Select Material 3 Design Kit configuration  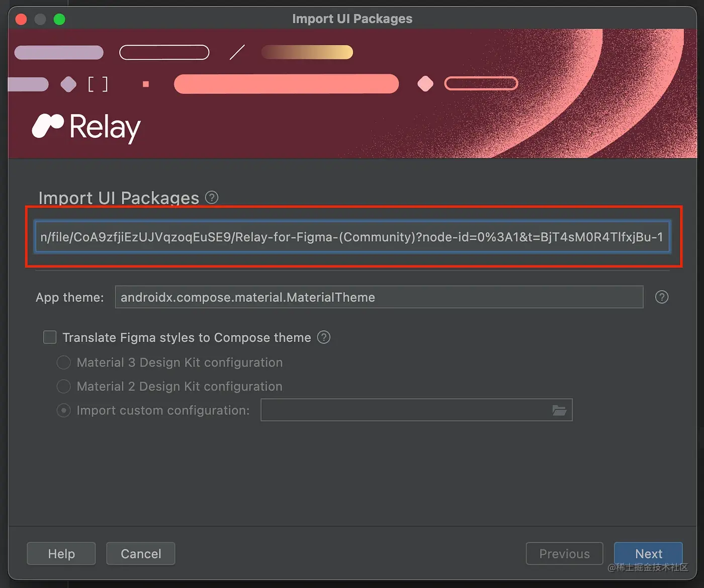(x=63, y=362)
